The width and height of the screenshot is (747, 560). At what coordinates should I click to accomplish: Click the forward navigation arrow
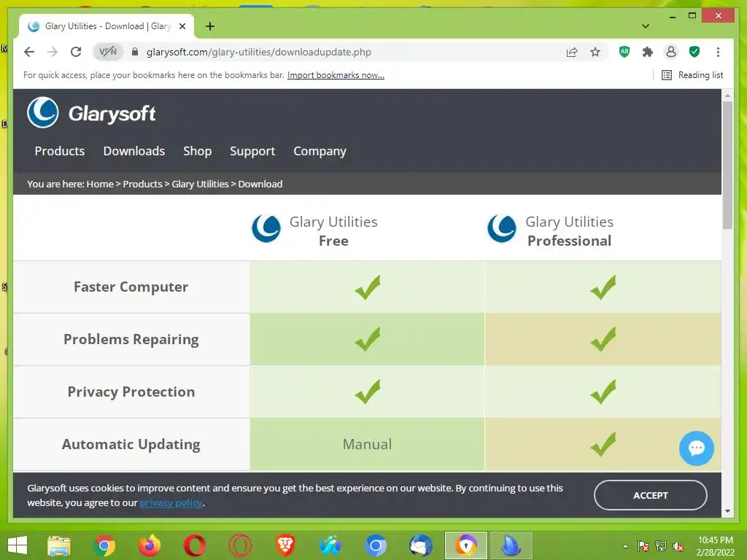(x=53, y=52)
